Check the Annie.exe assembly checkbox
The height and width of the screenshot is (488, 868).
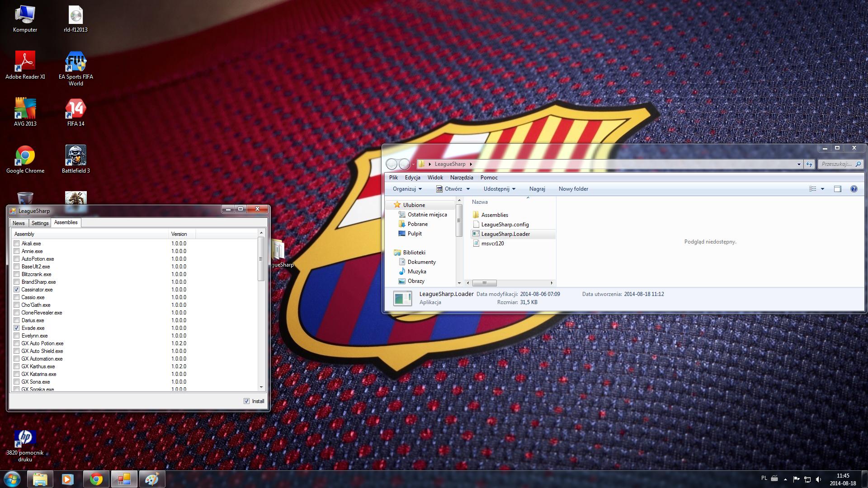coord(17,251)
